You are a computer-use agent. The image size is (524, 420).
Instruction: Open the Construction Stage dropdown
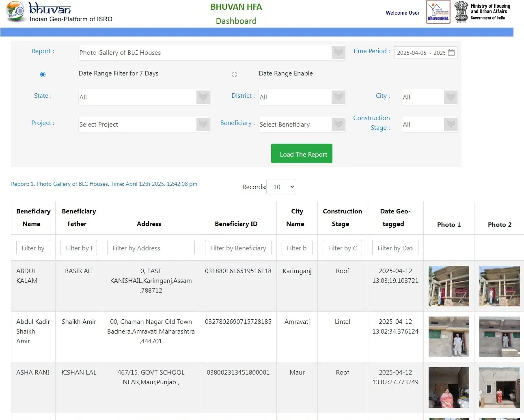(x=430, y=124)
